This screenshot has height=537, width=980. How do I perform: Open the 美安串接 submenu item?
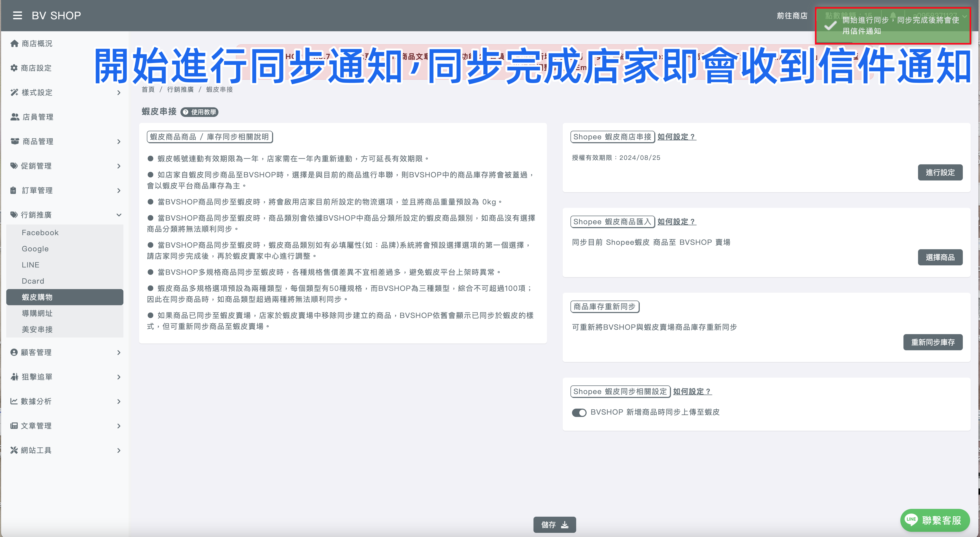point(65,330)
